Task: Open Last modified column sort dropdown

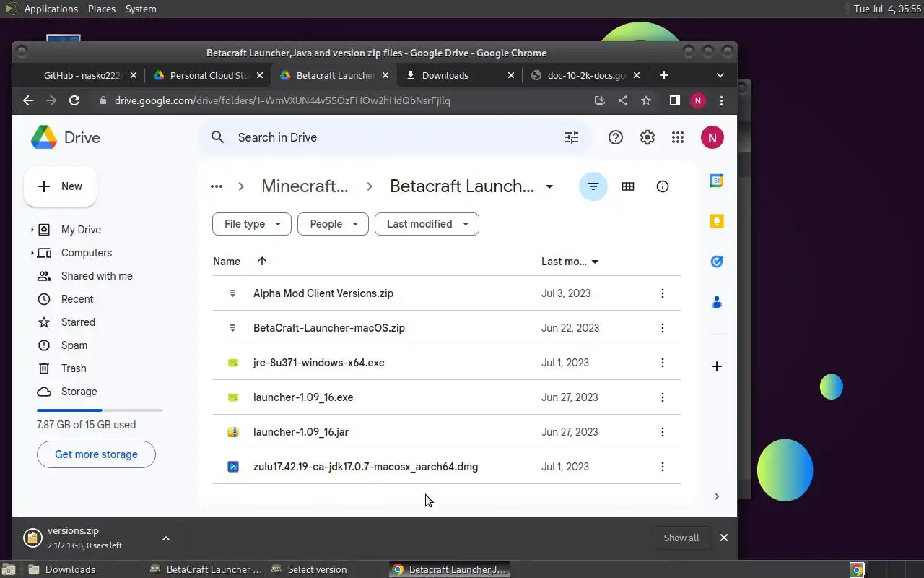Action: (595, 262)
